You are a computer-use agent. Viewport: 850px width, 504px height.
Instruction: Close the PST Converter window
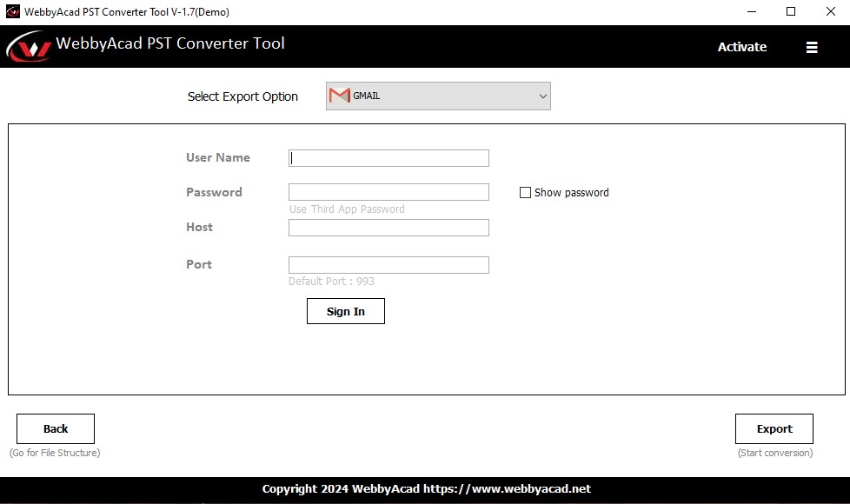[x=831, y=11]
